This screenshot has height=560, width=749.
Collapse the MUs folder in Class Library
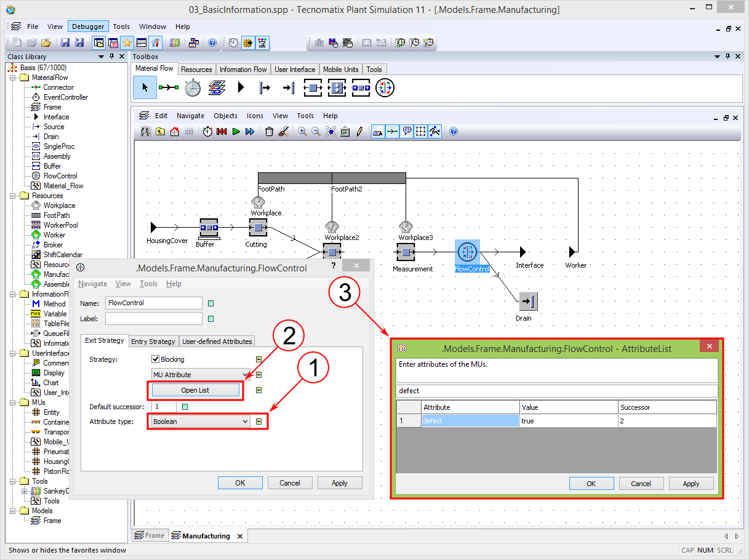(12, 402)
